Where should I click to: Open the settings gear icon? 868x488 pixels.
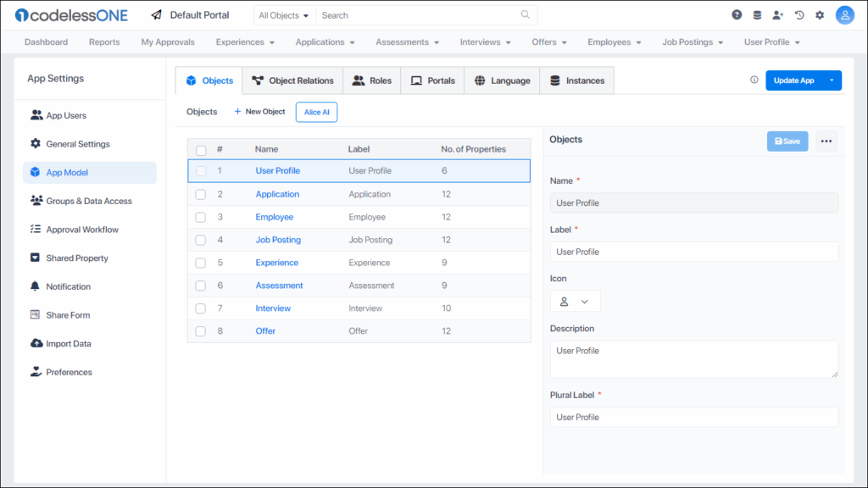tap(819, 14)
